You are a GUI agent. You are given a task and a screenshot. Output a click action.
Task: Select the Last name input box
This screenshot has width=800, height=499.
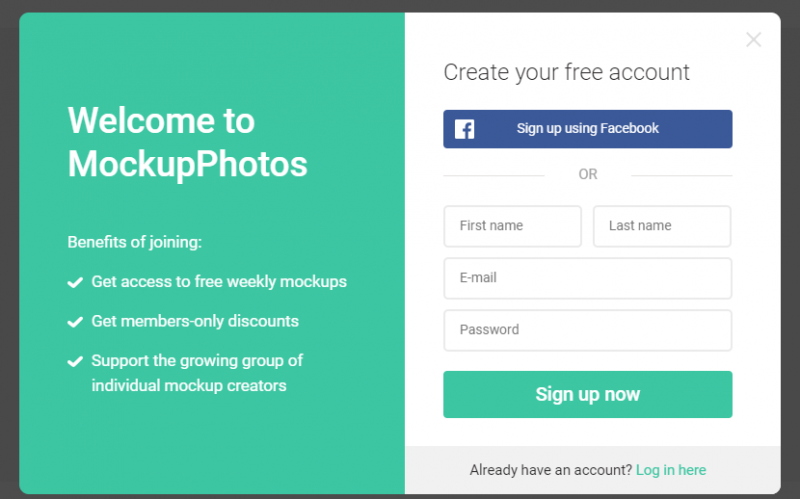[x=661, y=226]
